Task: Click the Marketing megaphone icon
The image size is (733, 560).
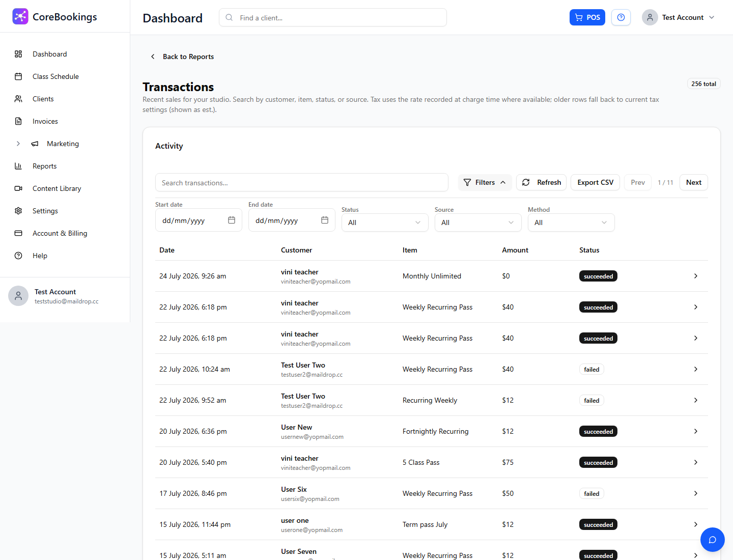Action: click(35, 144)
